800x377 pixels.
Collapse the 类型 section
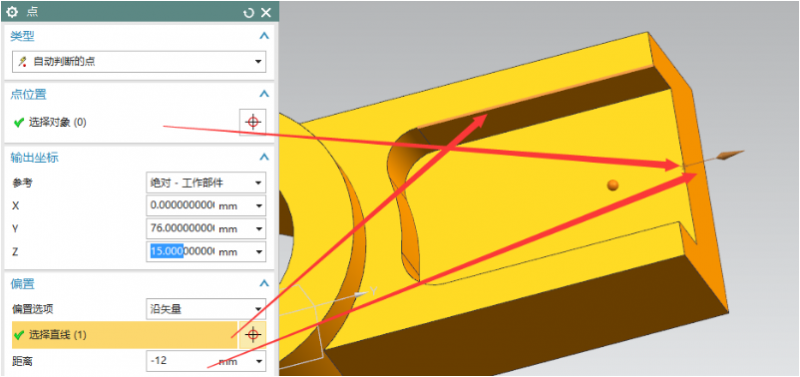click(264, 36)
